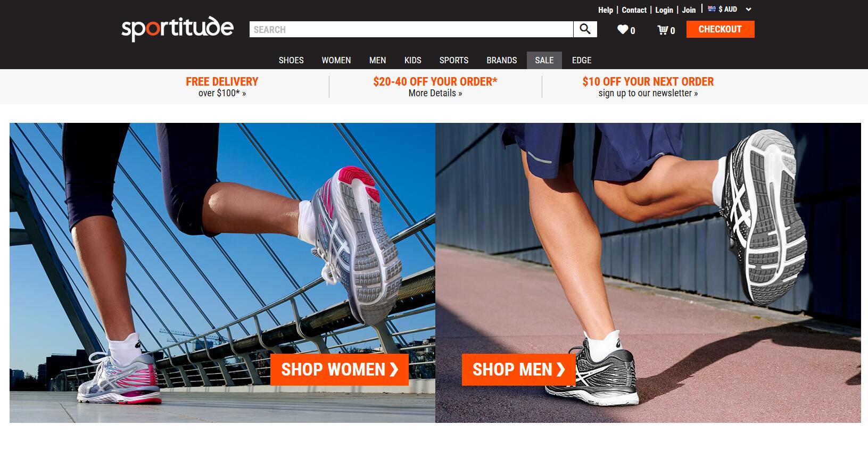
Task: Click the Australian flag currency icon
Action: point(712,9)
